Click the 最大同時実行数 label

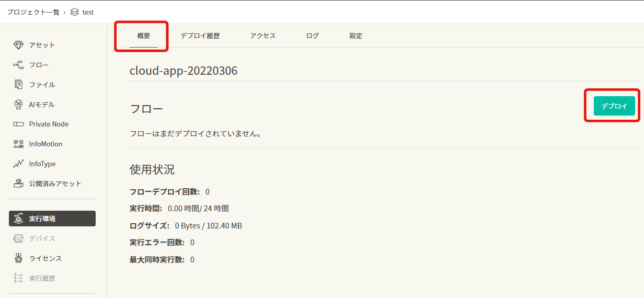click(157, 260)
